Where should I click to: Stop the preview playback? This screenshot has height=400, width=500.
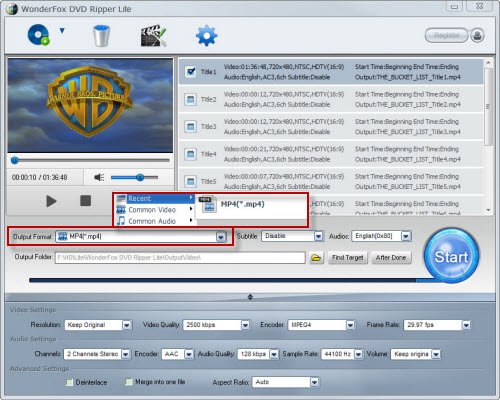tap(85, 201)
